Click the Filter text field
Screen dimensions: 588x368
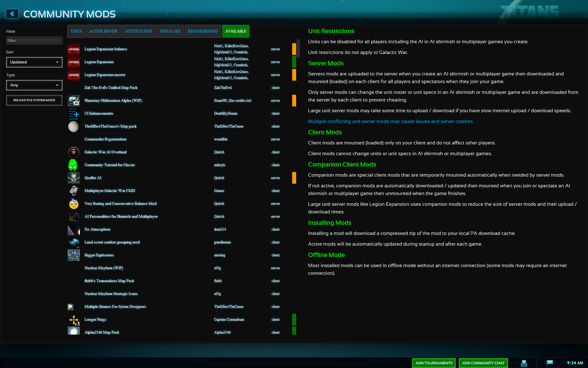34,40
